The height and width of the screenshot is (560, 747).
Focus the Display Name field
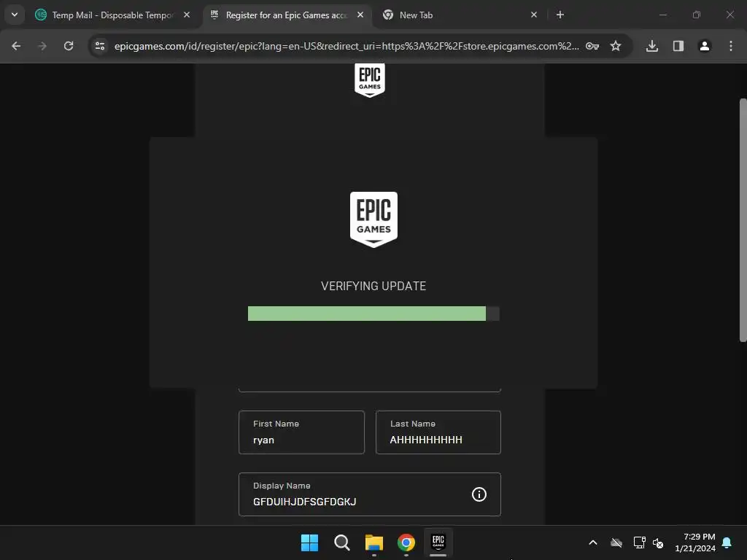(x=370, y=494)
